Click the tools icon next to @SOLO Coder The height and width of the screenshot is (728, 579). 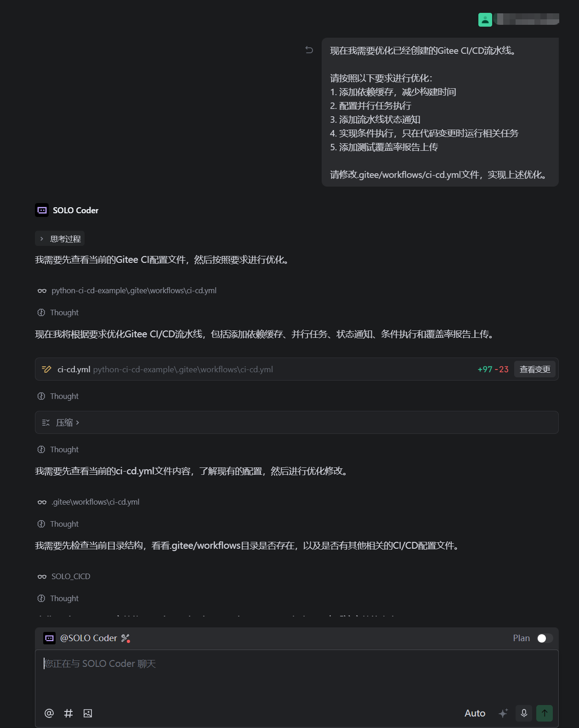[x=125, y=638]
